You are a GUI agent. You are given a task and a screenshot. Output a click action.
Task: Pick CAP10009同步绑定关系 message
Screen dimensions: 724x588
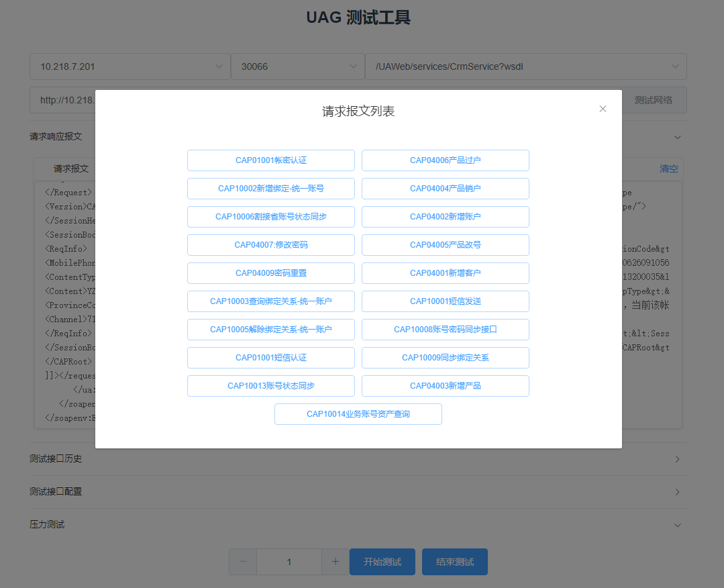[445, 358]
